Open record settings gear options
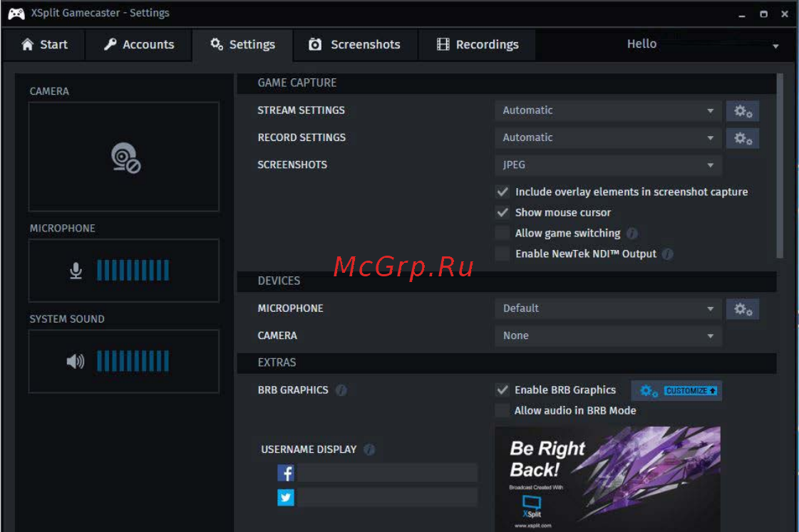The image size is (799, 532). 743,138
